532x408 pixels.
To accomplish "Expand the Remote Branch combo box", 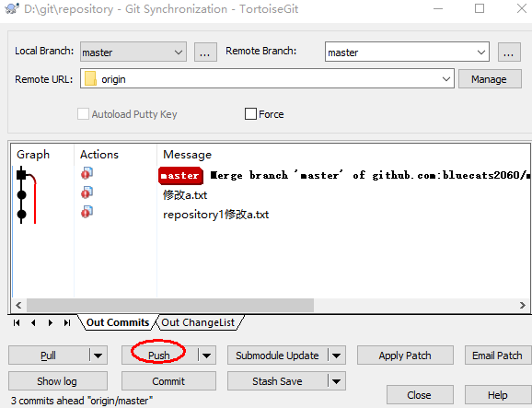I will pos(407,52).
